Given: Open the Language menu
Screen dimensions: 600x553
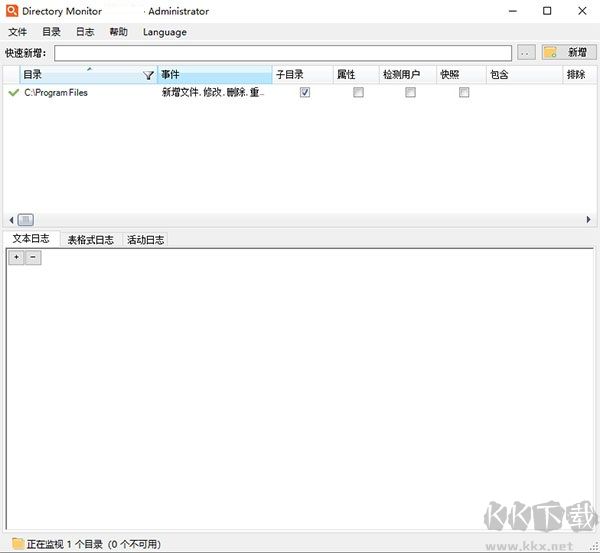Looking at the screenshot, I should click(165, 32).
